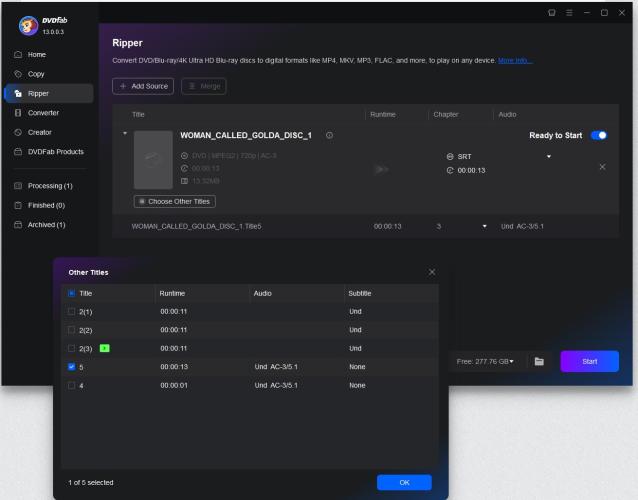Open the output folder icon
This screenshot has width=638, height=500.
tap(539, 361)
